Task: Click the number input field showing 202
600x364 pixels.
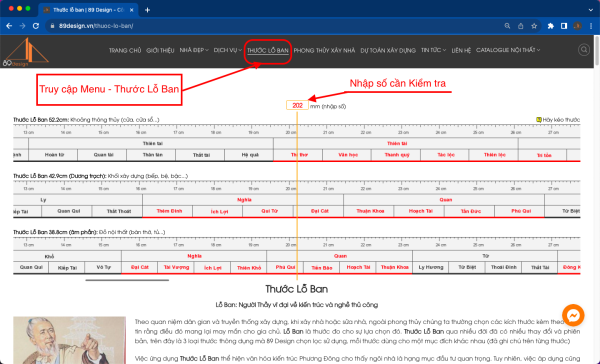Action: [297, 105]
